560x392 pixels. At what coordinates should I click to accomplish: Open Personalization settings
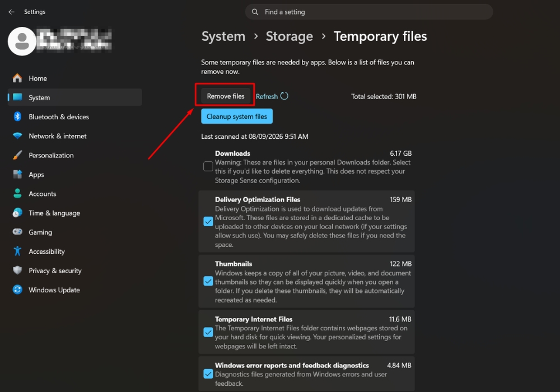pos(74,155)
